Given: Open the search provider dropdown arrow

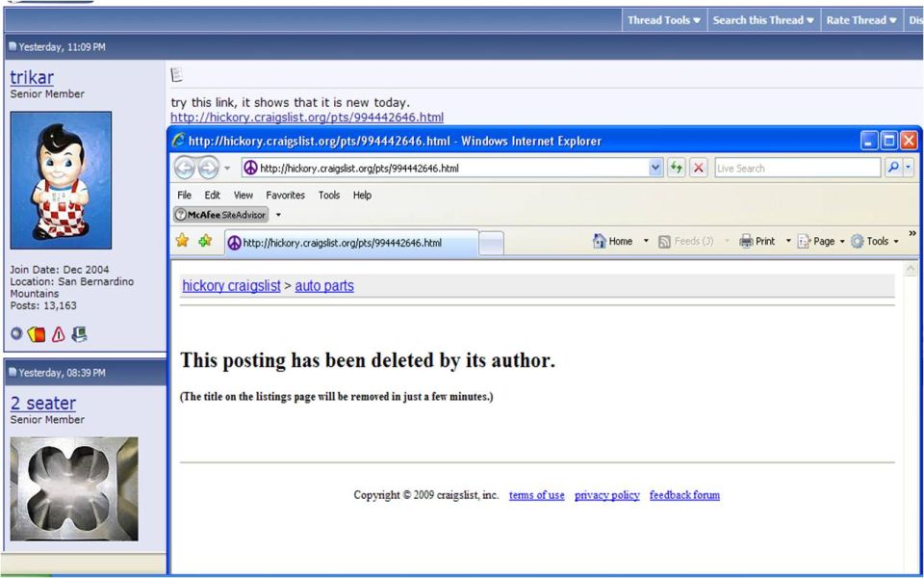Looking at the screenshot, I should (908, 168).
